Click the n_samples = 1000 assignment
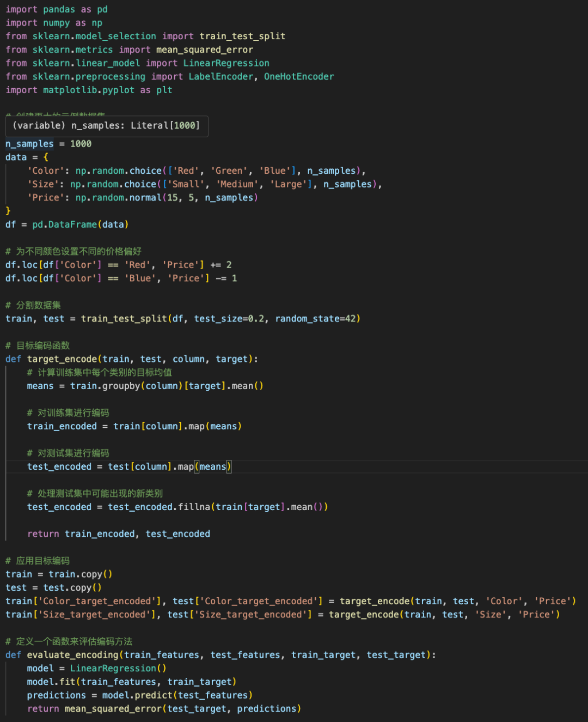This screenshot has height=722, width=588. tap(49, 143)
